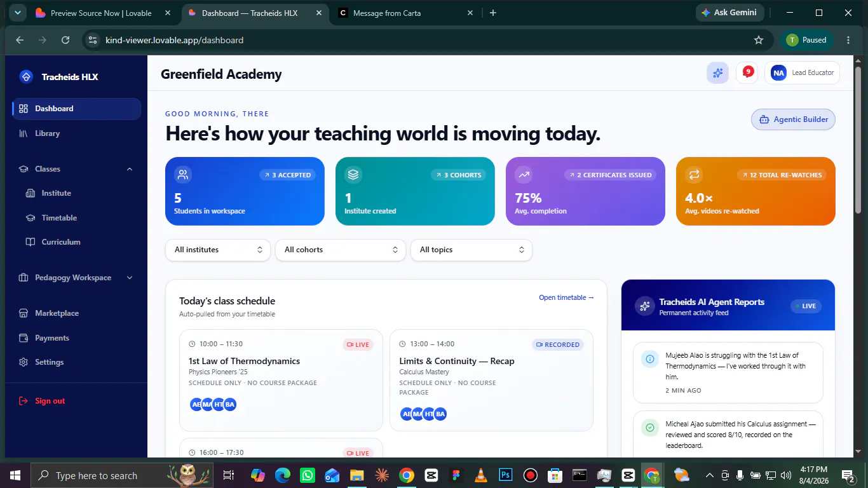Follow the Open timetable link
Viewport: 868px width, 488px height.
point(566,297)
